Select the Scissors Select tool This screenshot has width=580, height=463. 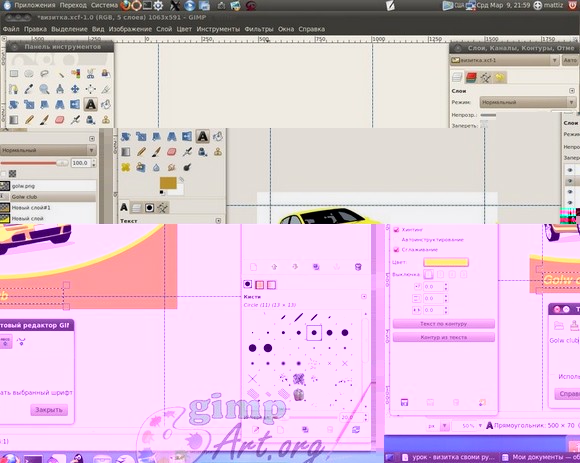click(91, 74)
